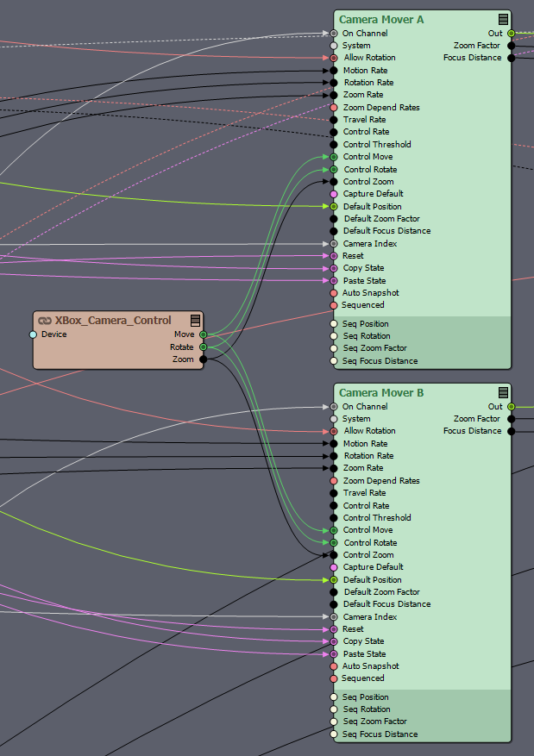This screenshot has height=756, width=534.
Task: Open the Camera Mover A node menu icon
Action: (x=503, y=19)
